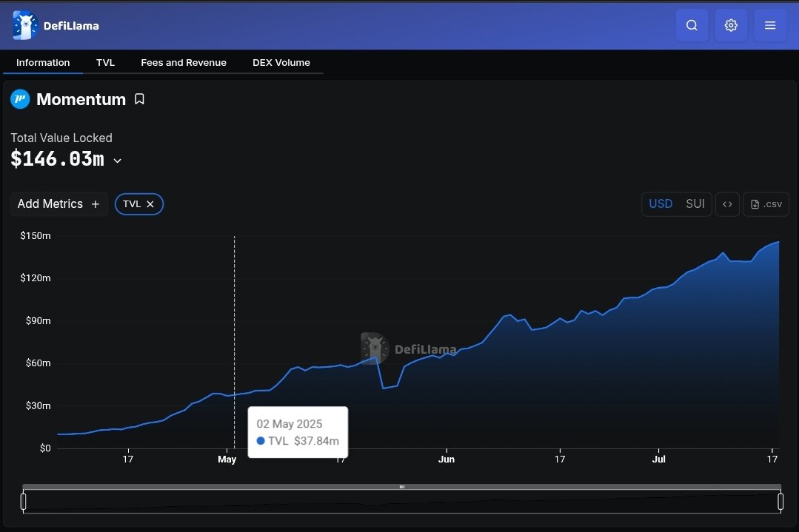The height and width of the screenshot is (532, 799).
Task: Open the search icon in header
Action: (x=692, y=25)
